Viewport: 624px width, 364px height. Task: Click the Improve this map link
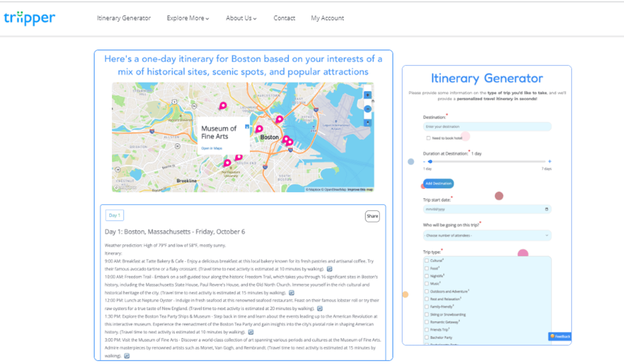click(360, 190)
